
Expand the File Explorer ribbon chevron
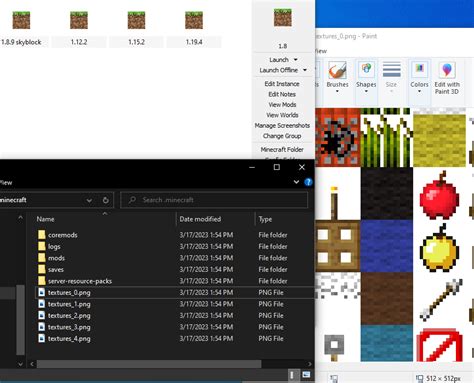tap(296, 182)
